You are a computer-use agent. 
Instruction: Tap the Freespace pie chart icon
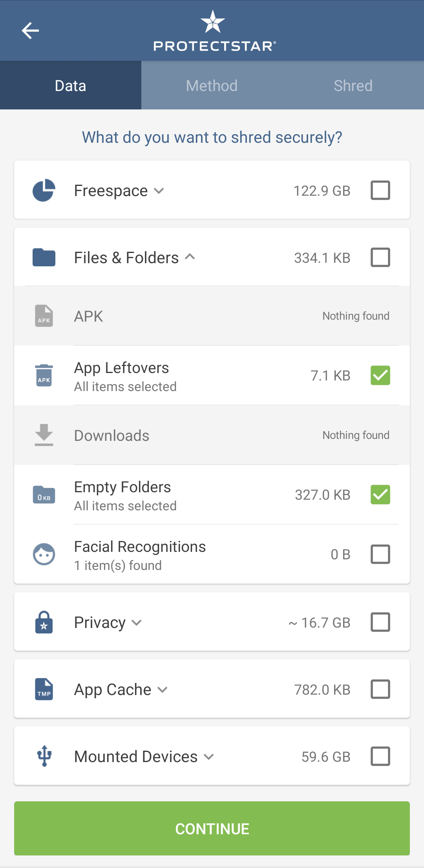click(44, 191)
